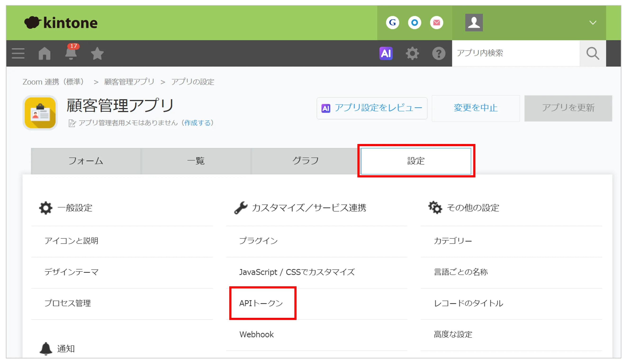This screenshot has height=364, width=631.
Task: Open notifications bell with 17 badge
Action: pos(71,53)
